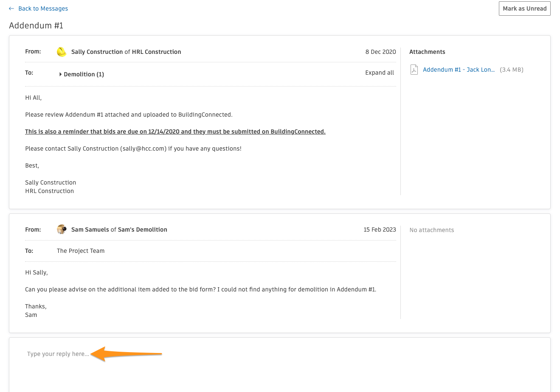Click the Mark as Unread button

click(x=524, y=8)
